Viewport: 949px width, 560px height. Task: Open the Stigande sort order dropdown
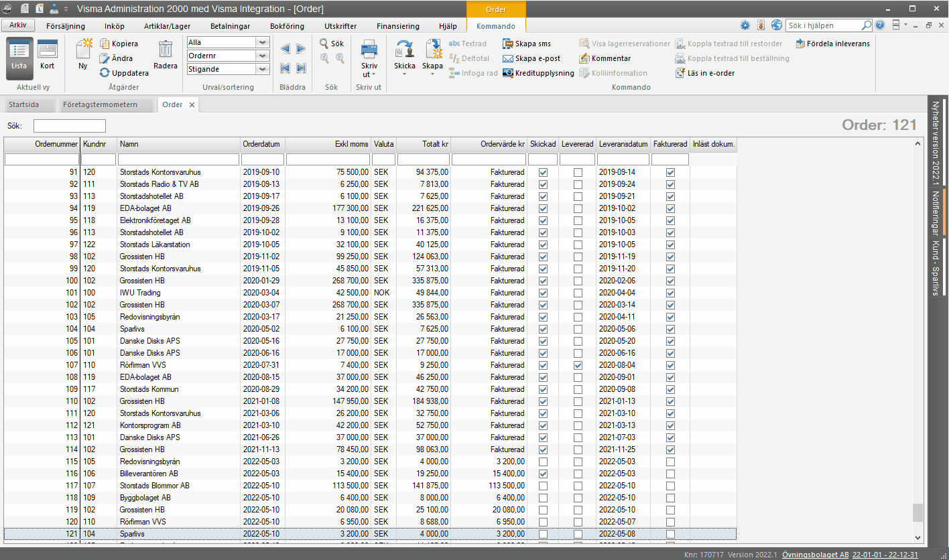point(263,69)
